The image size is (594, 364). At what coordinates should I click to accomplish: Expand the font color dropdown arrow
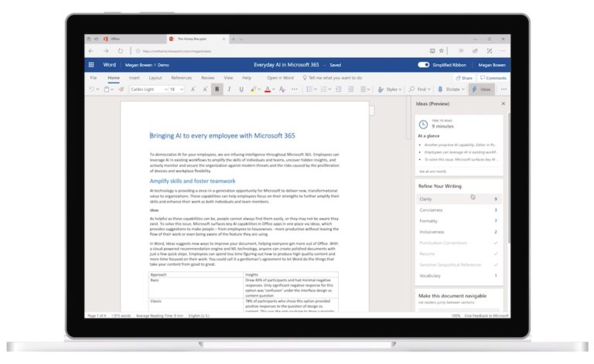(274, 90)
